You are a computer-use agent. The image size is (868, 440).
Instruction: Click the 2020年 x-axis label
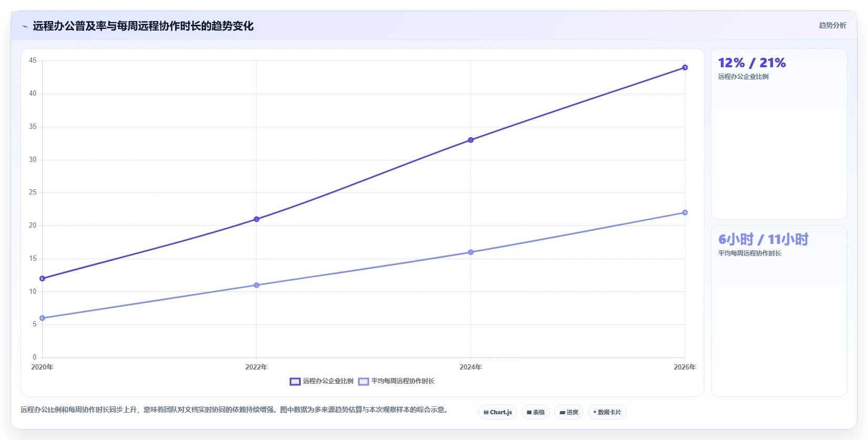42,367
